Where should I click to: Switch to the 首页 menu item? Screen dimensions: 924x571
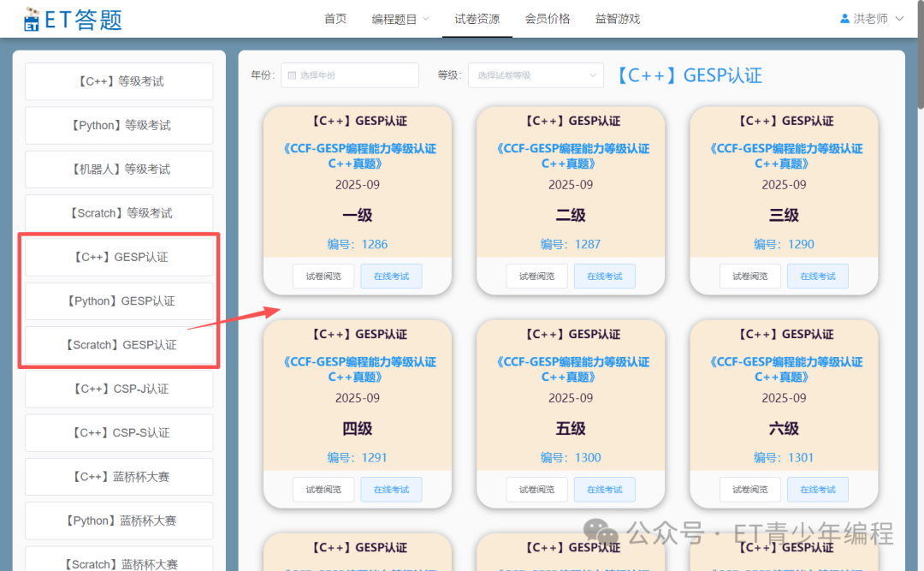tap(335, 18)
